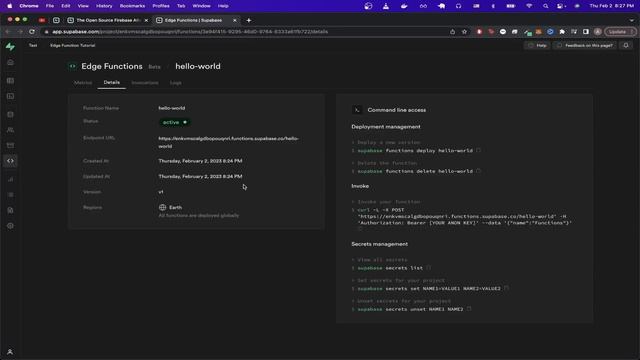Open Edge Function Tutorial project breadcrumb
The width and height of the screenshot is (640, 360).
point(72,45)
